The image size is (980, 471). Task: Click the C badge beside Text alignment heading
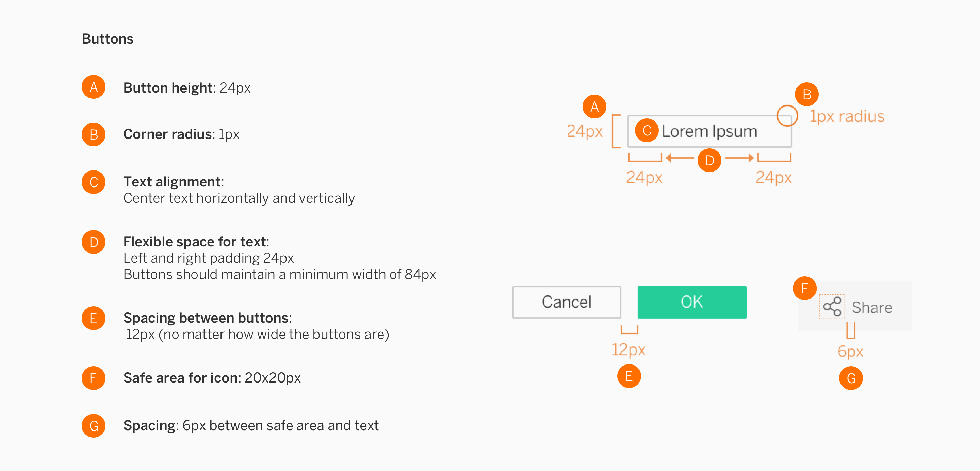pyautogui.click(x=94, y=182)
